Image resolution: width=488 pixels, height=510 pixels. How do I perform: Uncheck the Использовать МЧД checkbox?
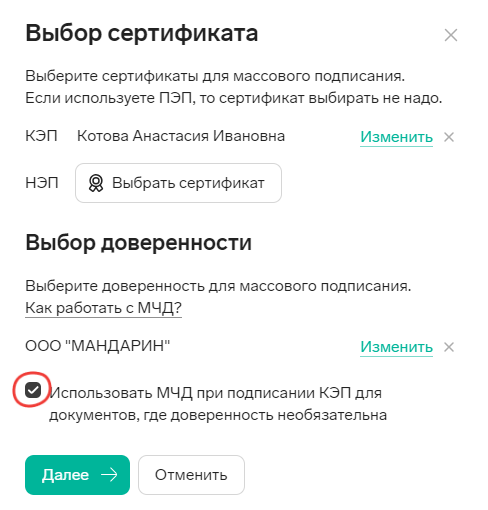coord(33,390)
